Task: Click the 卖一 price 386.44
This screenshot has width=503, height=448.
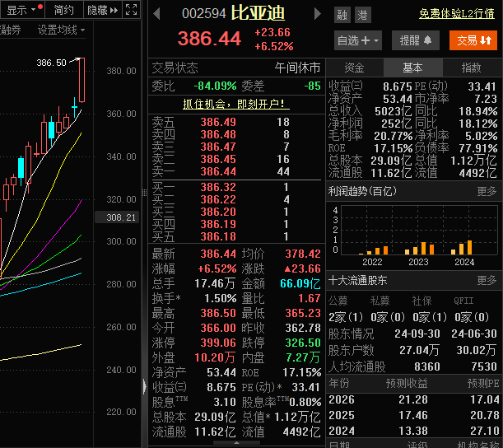Action: coord(218,171)
